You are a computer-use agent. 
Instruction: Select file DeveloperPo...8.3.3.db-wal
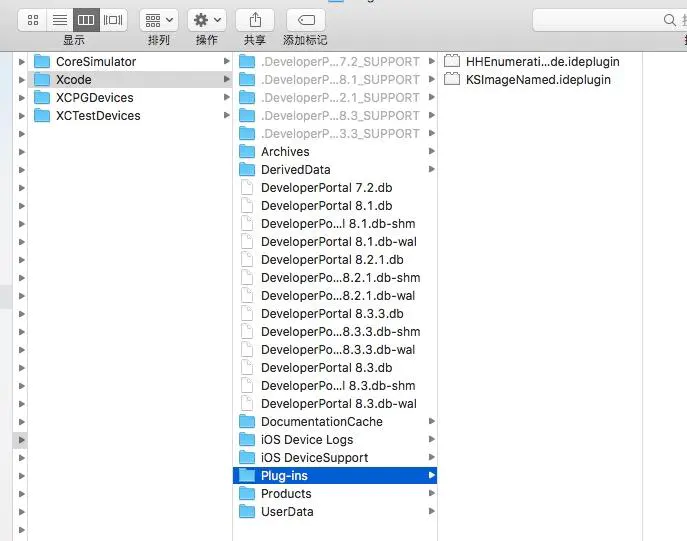click(335, 350)
